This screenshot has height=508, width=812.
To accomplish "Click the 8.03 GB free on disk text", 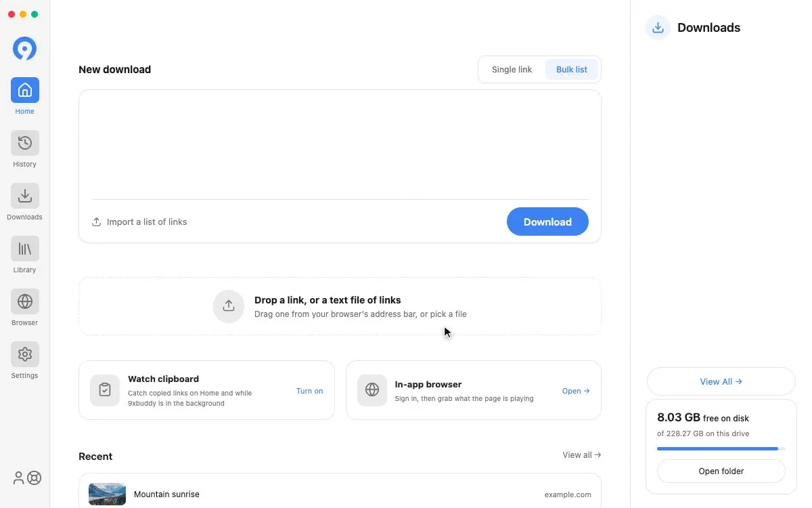I will coord(703,418).
